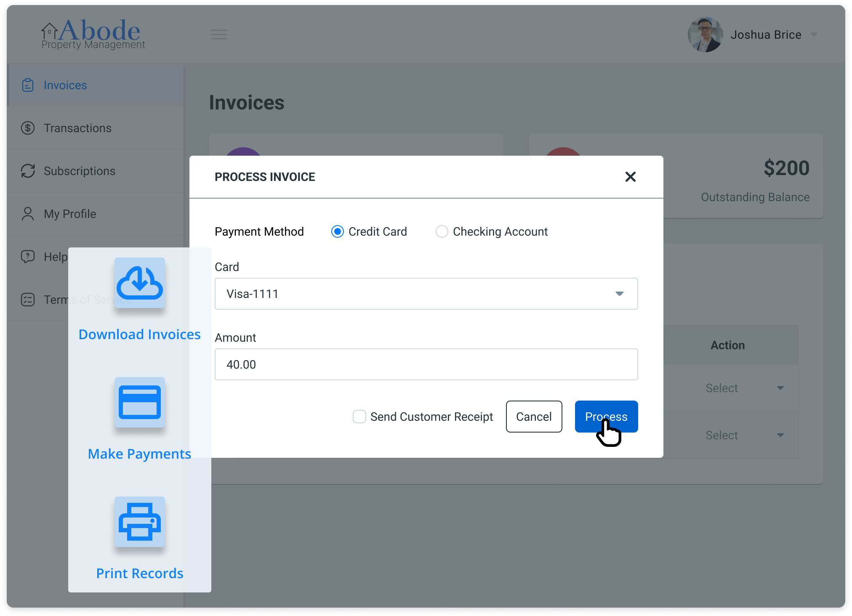Open the first Select action dropdown
Image resolution: width=852 pixels, height=616 pixels.
744,388
